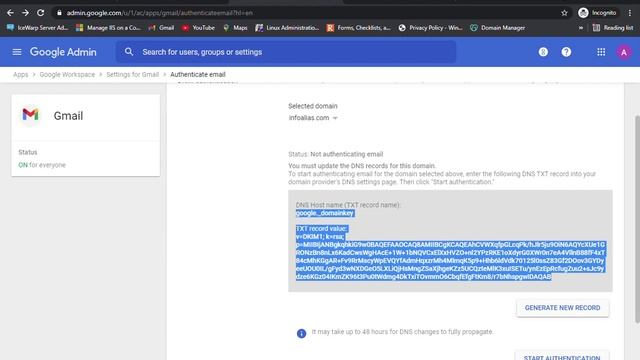Click the START AUTHENTICATION button
This screenshot has height=360, width=640.
click(562, 357)
